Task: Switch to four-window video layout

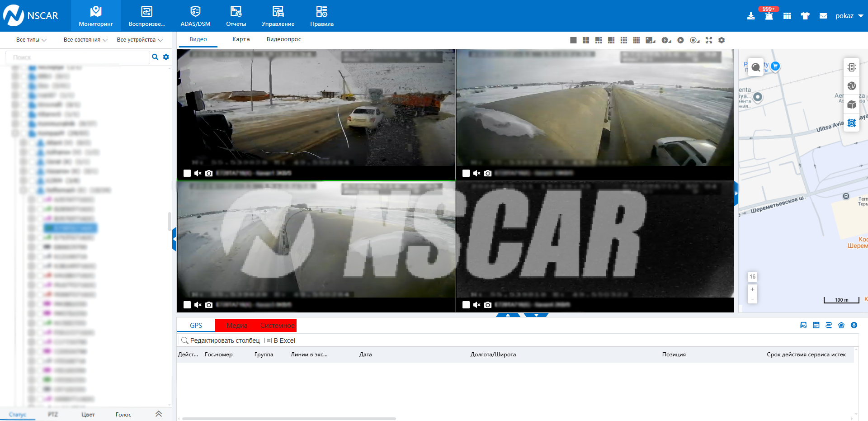Action: tap(586, 40)
